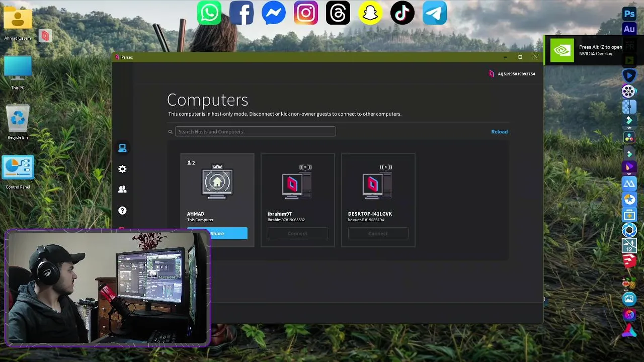
Task: Open DaVinci Resolve from the right dock
Action: [x=629, y=137]
